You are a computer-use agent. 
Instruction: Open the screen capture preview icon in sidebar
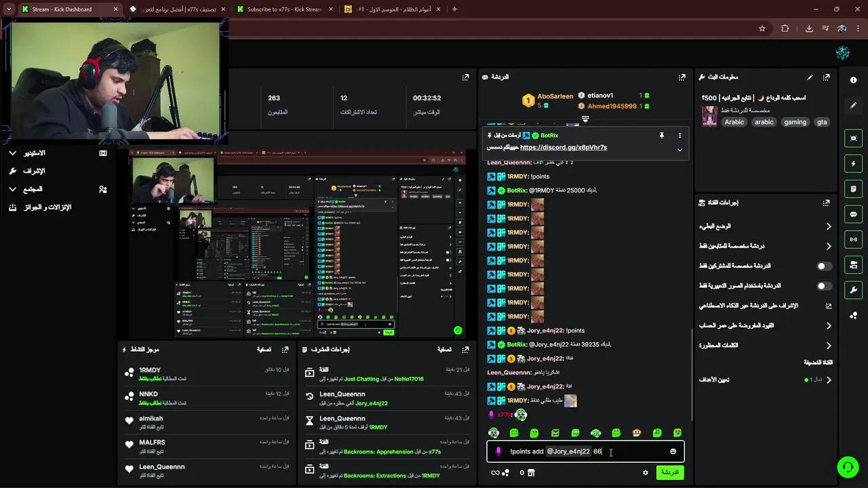tap(853, 138)
